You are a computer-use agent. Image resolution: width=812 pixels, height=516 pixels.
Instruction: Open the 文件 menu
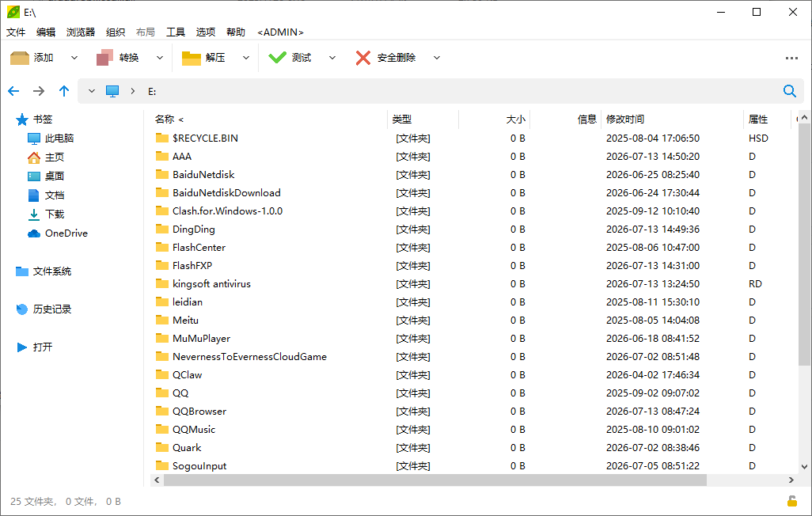tap(16, 32)
